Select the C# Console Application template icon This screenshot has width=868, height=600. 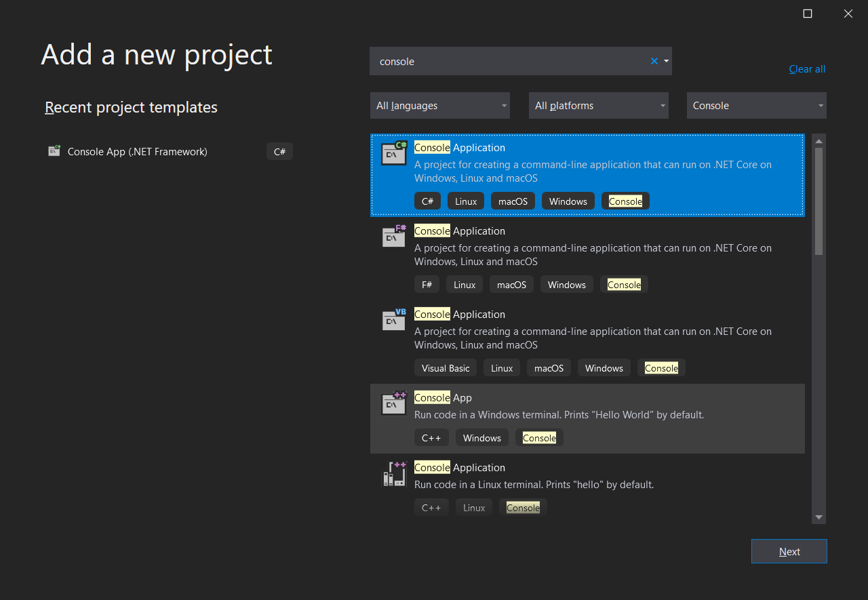[x=393, y=154]
